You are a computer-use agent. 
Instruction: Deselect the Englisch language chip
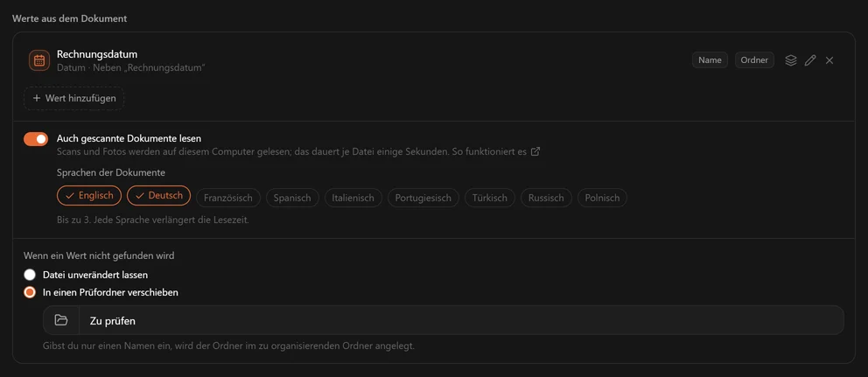(89, 195)
